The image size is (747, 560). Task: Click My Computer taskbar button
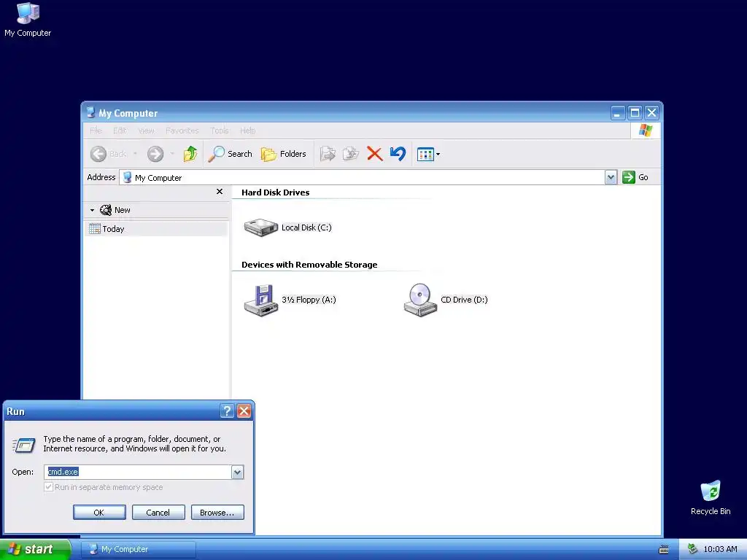click(139, 550)
